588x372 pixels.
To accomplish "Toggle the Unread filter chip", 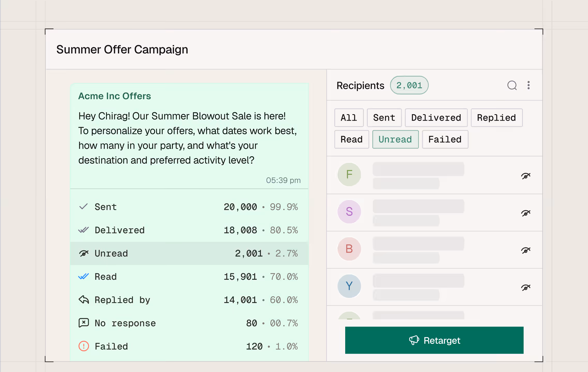I will tap(395, 139).
